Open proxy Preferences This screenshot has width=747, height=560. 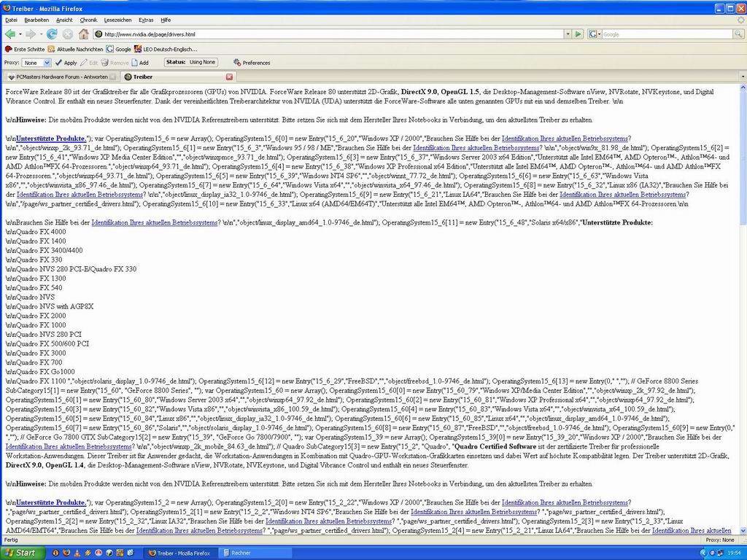252,63
